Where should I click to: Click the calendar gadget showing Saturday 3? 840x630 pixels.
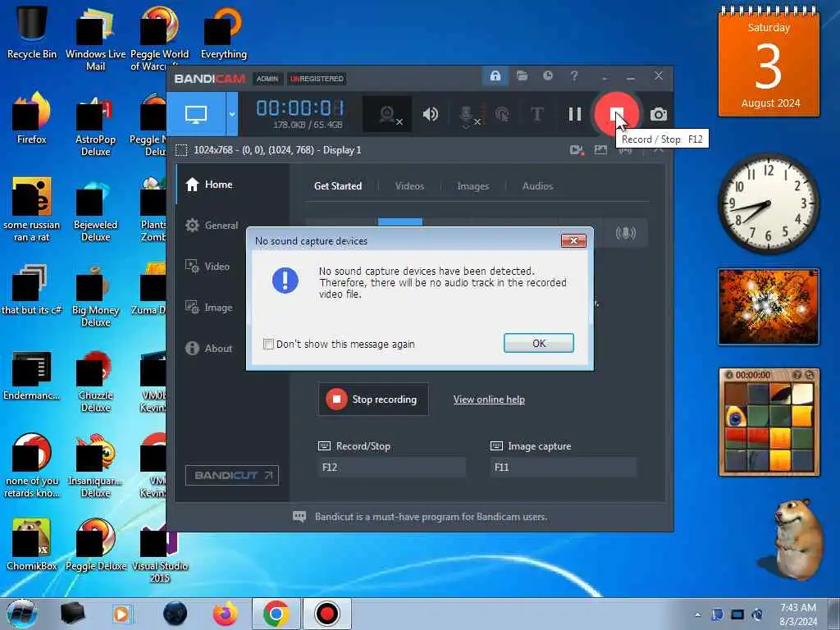(768, 62)
